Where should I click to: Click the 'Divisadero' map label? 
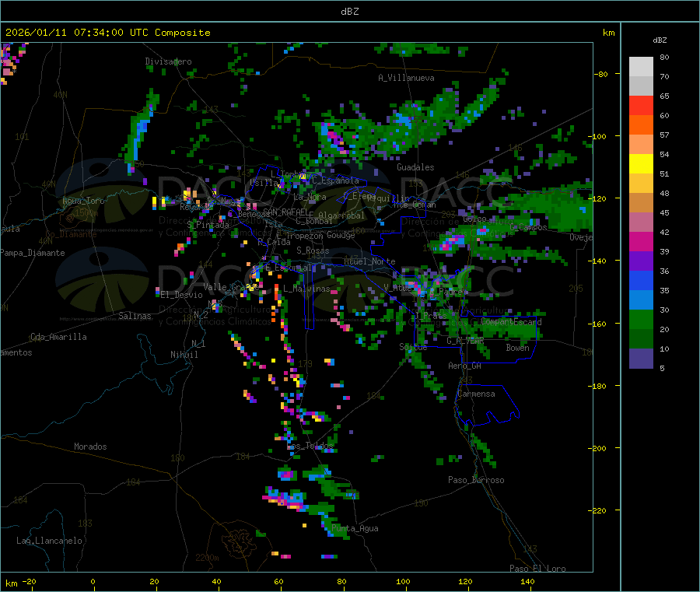(x=168, y=61)
